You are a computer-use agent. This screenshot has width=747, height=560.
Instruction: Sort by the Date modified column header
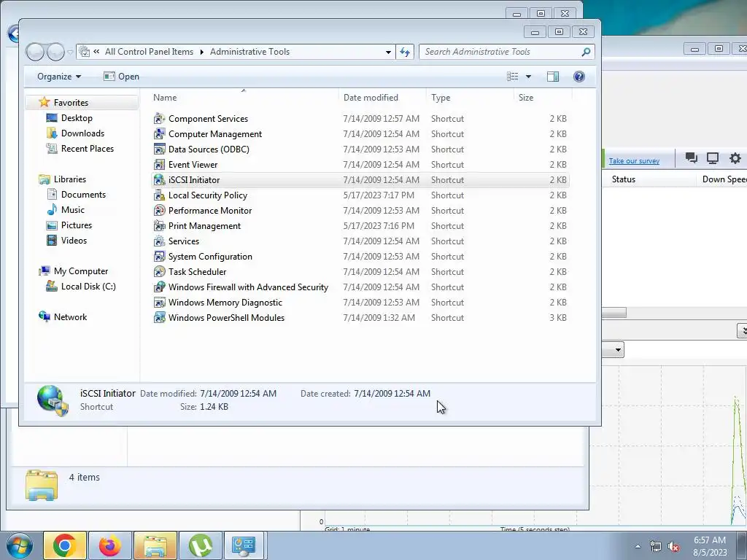382,98
